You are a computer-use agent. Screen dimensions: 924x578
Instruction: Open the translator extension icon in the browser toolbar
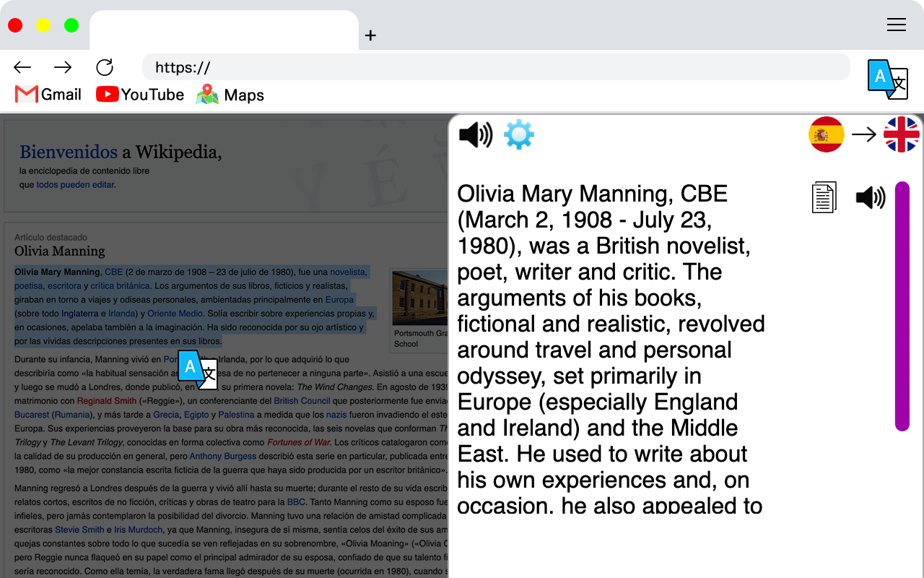[x=887, y=79]
